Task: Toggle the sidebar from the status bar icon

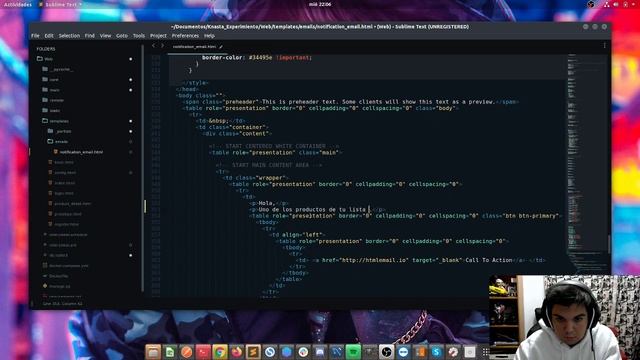Action: (x=32, y=304)
